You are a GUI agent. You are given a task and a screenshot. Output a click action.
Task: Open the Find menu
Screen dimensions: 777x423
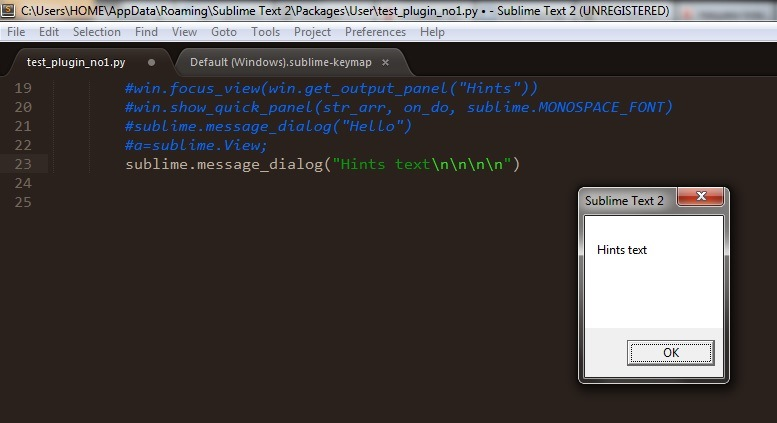tap(146, 32)
